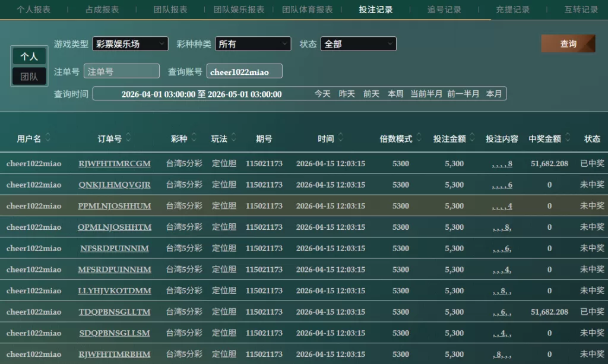The height and width of the screenshot is (364, 608).
Task: Click sort arrows next to 订单号
Action: 128,138
